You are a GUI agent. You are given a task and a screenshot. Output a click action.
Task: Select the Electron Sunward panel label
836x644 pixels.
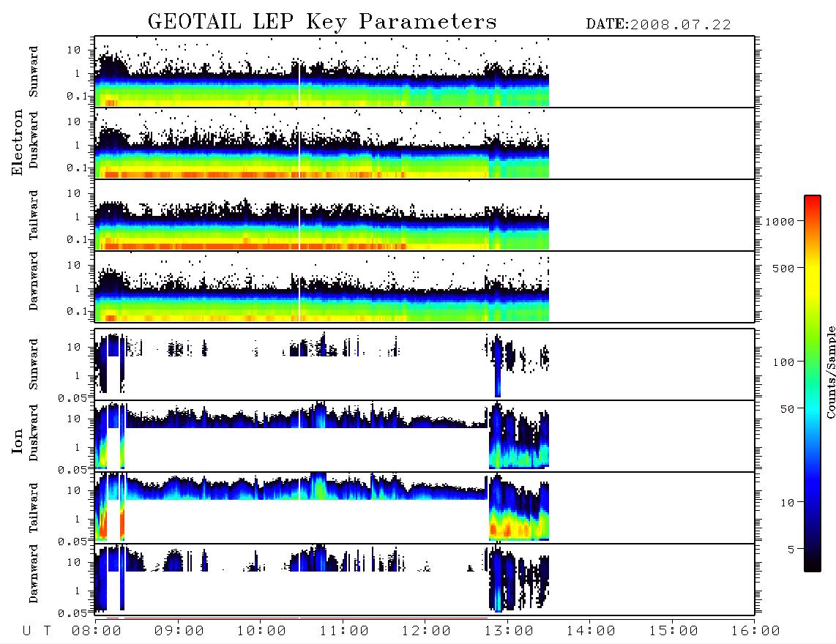(x=34, y=72)
